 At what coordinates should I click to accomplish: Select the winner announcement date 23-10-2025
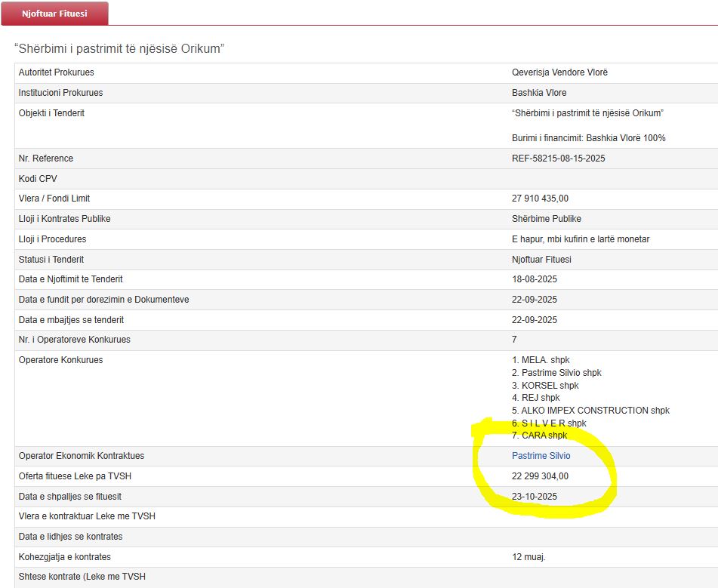(x=535, y=497)
